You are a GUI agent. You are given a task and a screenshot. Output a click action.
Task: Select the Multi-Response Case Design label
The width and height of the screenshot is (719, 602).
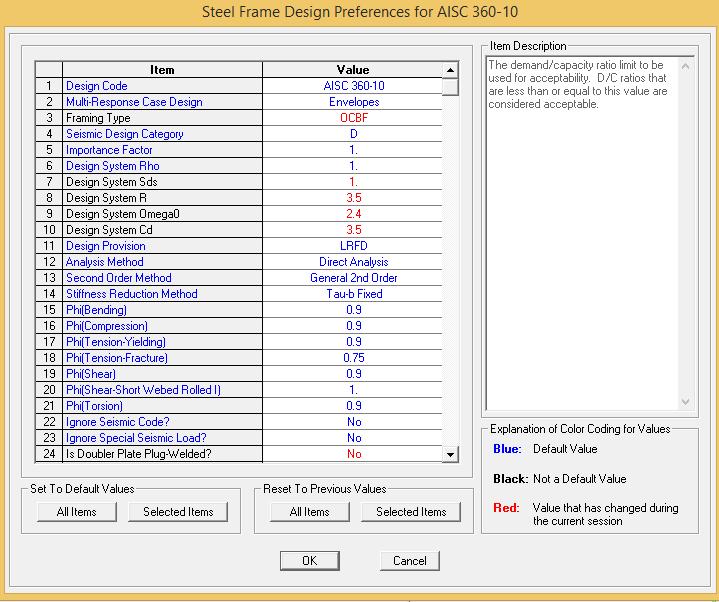(x=162, y=102)
